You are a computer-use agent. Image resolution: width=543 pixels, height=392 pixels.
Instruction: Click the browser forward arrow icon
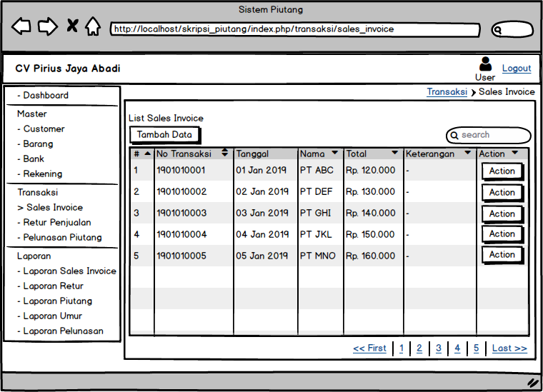pos(47,26)
